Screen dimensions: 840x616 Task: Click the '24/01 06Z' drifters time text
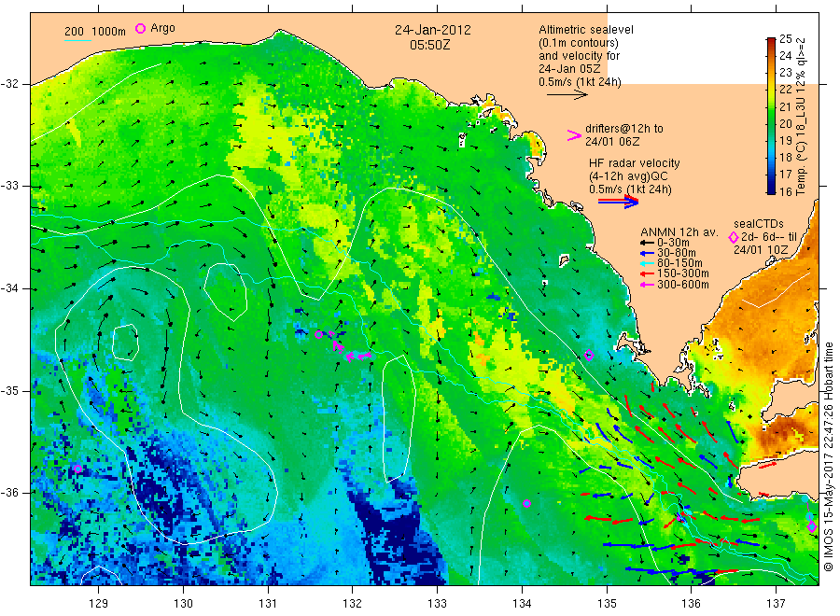click(611, 142)
